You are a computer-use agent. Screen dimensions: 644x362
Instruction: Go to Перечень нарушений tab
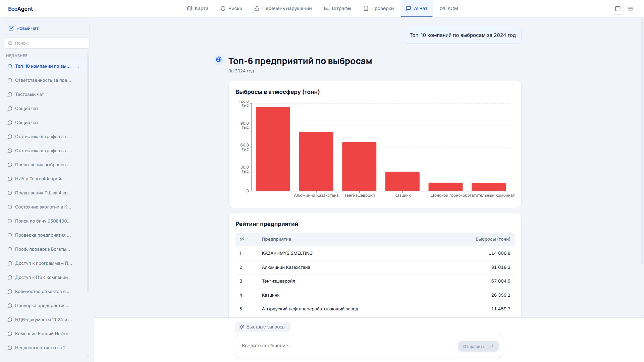[x=283, y=8]
